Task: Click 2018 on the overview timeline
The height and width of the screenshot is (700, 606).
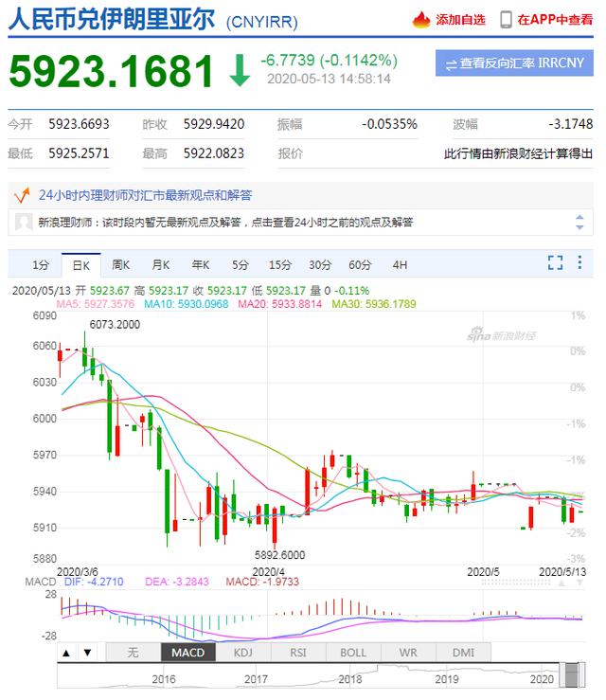Action: click(x=350, y=679)
